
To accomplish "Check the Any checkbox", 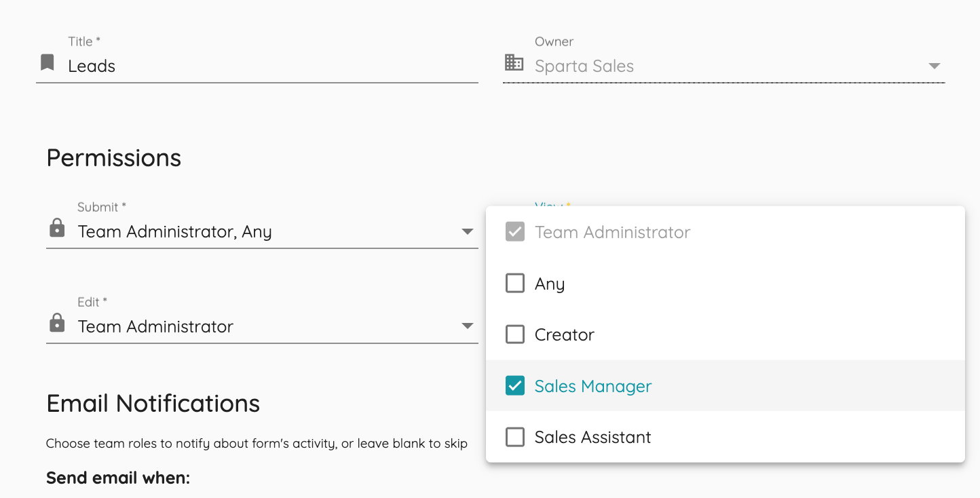I will [x=515, y=283].
